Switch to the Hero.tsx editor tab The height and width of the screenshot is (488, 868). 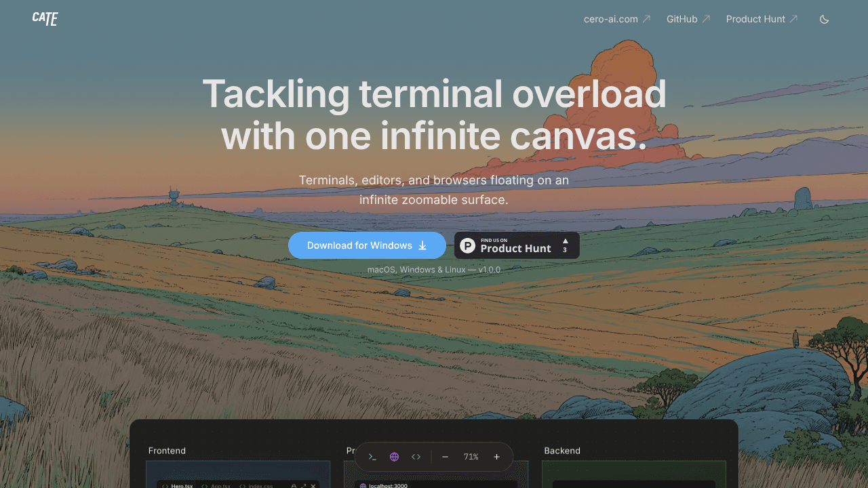[178, 485]
